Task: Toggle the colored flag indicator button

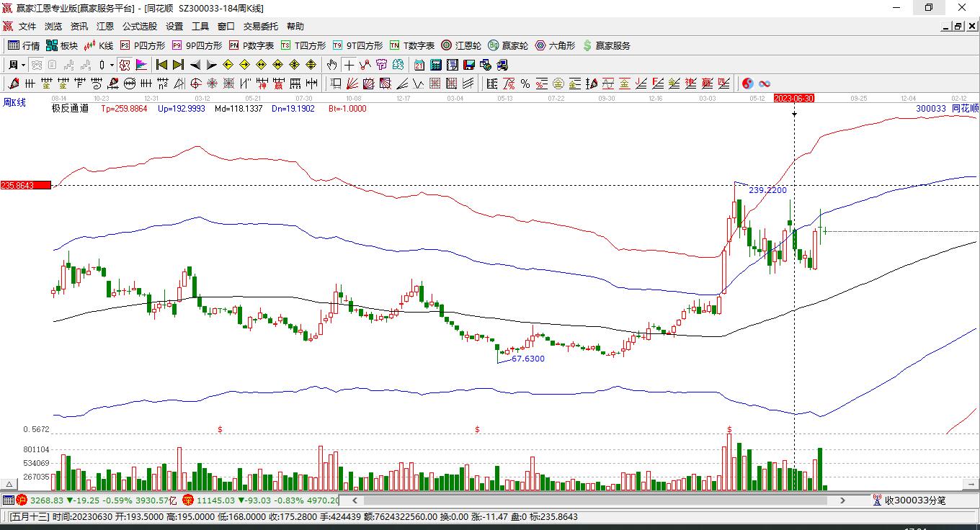Action: pos(141,65)
